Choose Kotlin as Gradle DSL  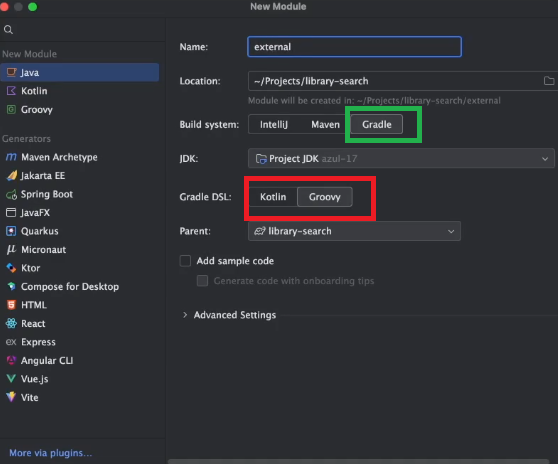[273, 197]
